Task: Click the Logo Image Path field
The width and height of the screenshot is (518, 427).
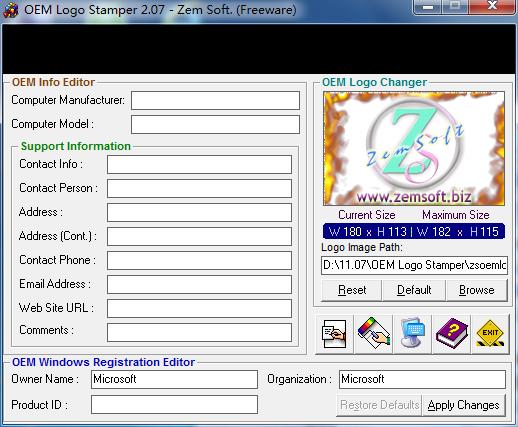Action: coord(414,265)
